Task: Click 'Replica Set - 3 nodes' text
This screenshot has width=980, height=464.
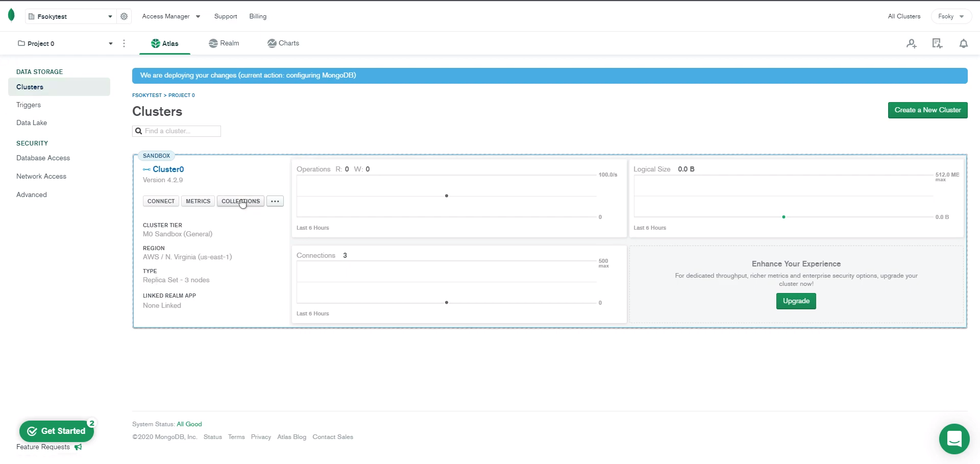Action: click(x=176, y=280)
